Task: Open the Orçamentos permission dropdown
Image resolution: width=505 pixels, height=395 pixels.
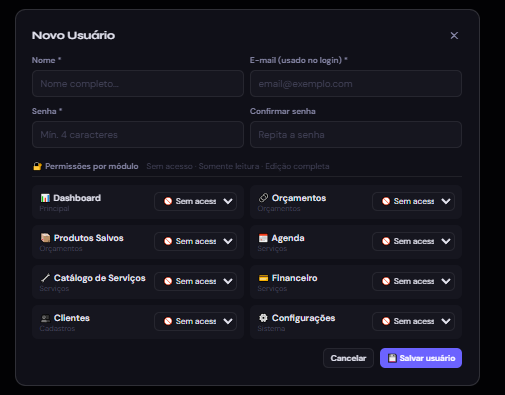Action: [413, 201]
